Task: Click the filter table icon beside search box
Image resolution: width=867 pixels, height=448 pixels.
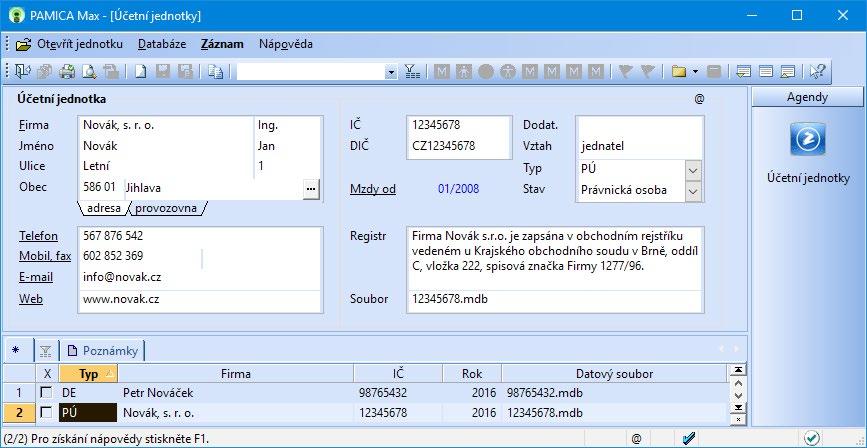Action: point(412,71)
